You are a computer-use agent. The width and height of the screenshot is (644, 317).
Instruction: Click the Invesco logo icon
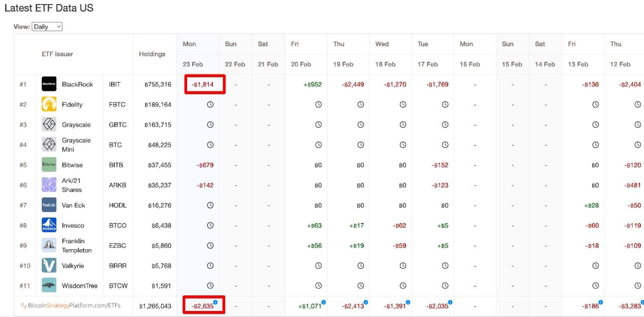click(x=49, y=225)
